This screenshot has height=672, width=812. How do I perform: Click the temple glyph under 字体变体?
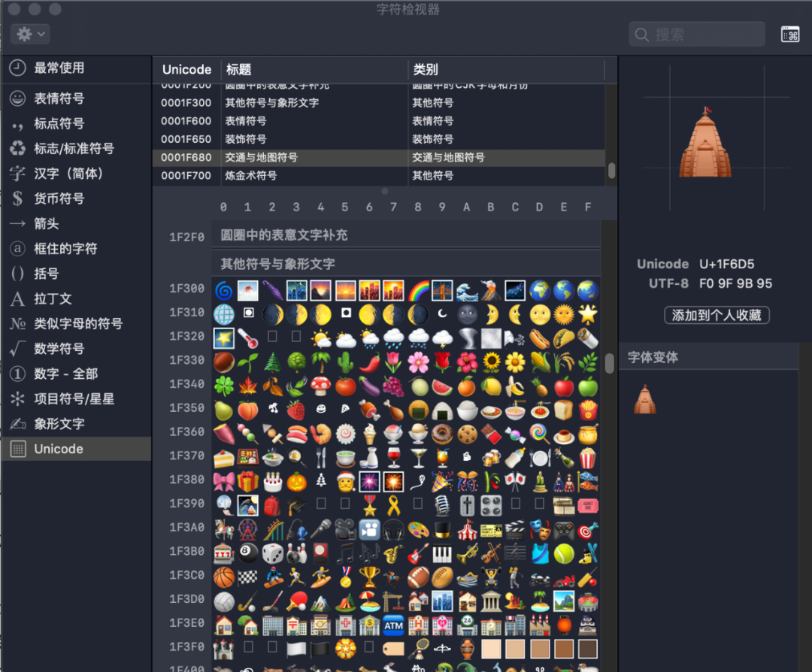644,398
